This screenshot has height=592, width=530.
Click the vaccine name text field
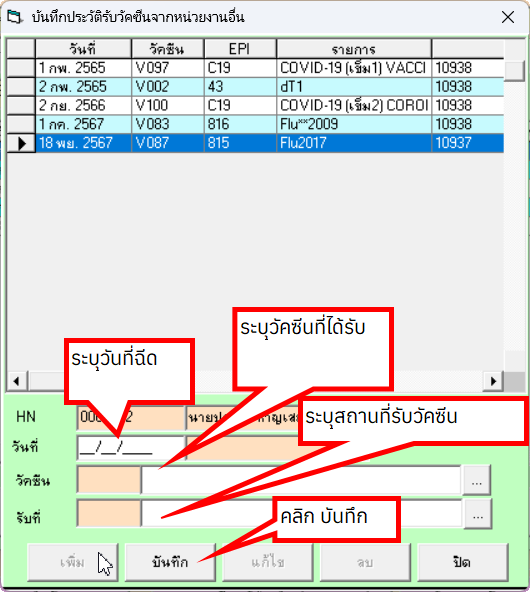[x=301, y=480]
